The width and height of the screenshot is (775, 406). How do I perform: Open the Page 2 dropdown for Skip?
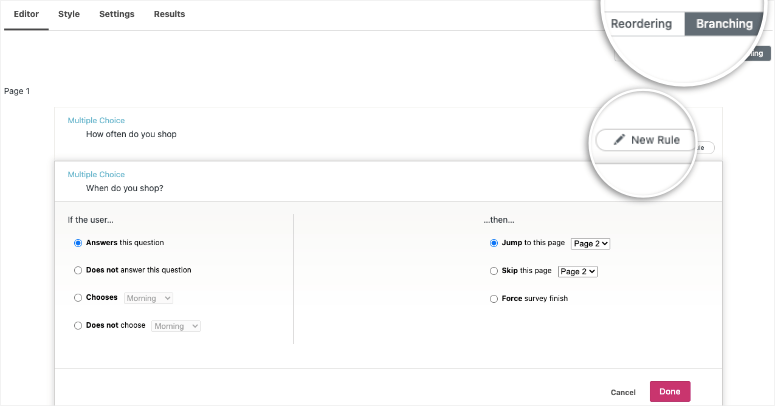tap(578, 271)
